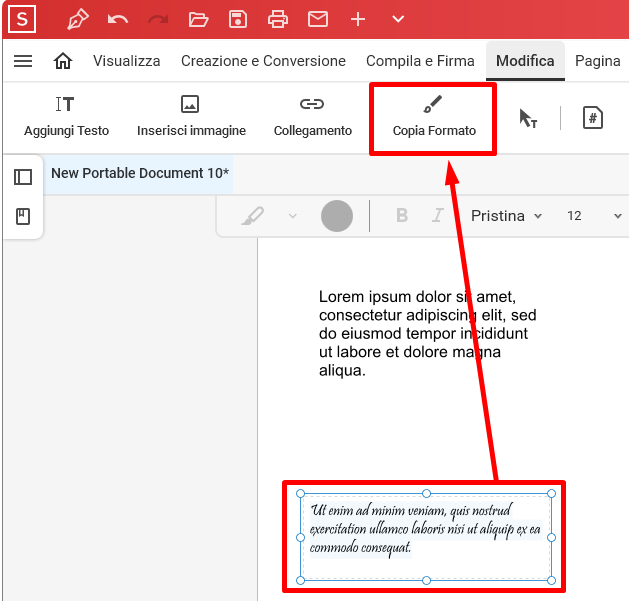The height and width of the screenshot is (601, 629).
Task: Click bottom-right handle of text box
Action: 552,580
